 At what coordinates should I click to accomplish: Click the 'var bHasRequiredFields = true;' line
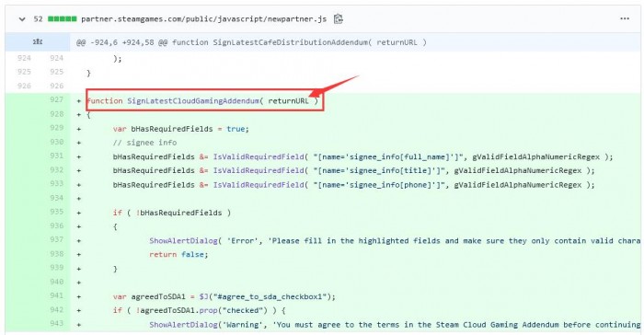pos(181,129)
